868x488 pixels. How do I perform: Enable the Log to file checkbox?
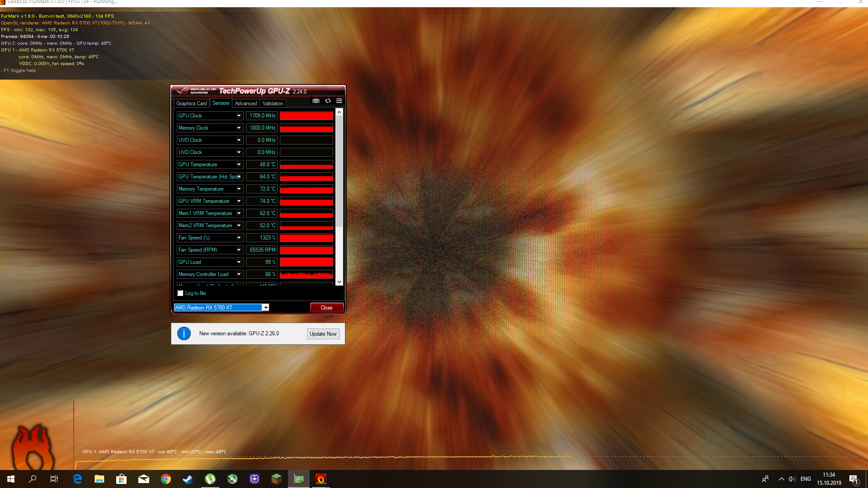coord(180,293)
